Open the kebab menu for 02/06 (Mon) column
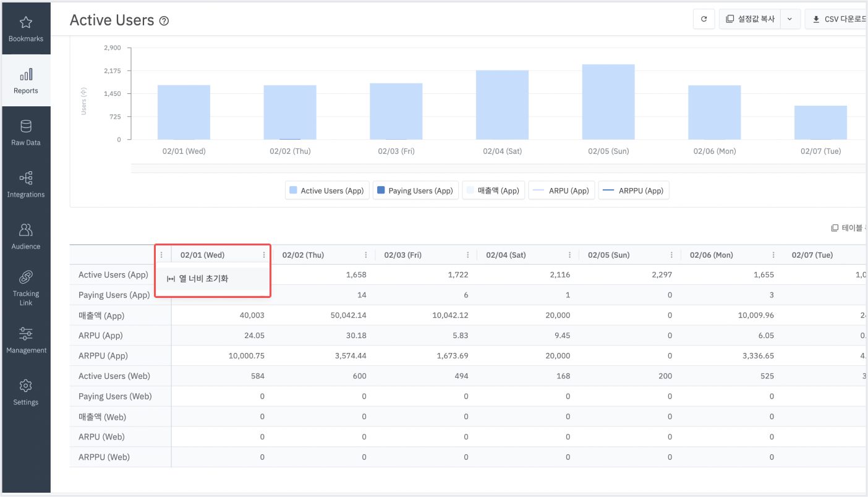The width and height of the screenshot is (868, 497). (x=774, y=255)
